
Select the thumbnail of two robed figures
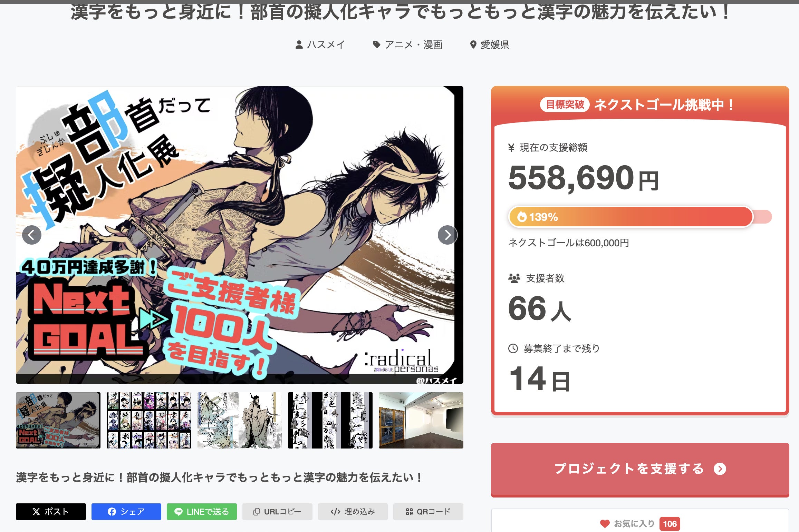click(240, 420)
